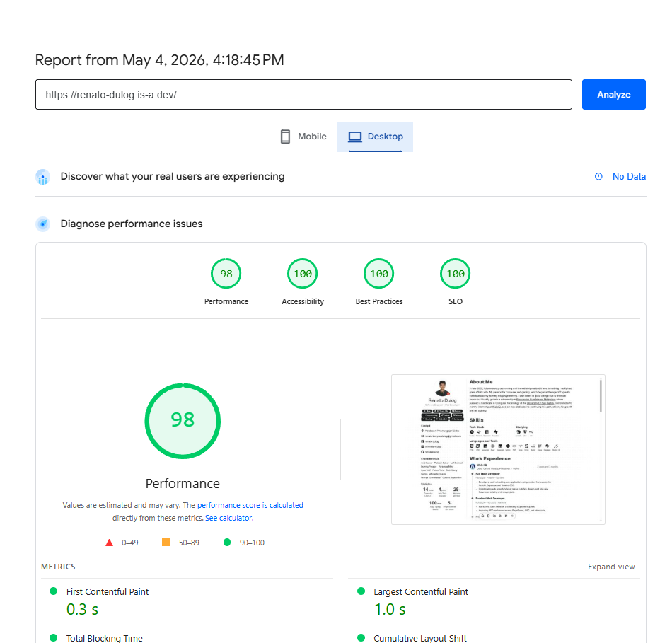Click the page screenshot thumbnail
672x643 pixels.
[498, 449]
